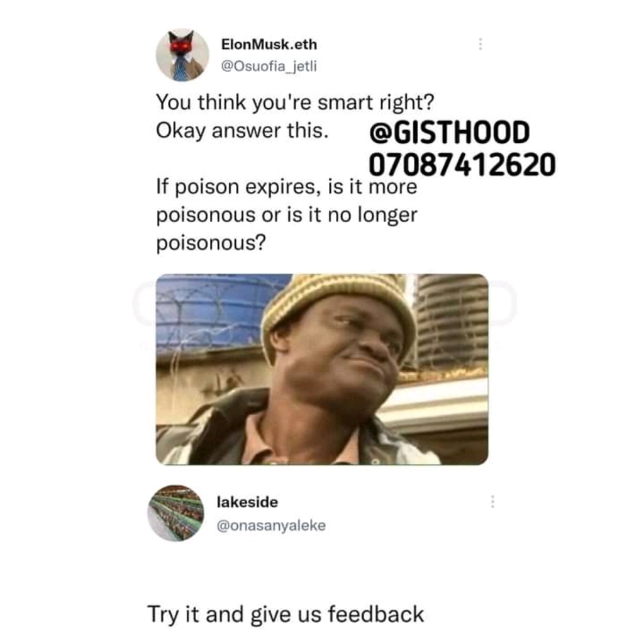The width and height of the screenshot is (644, 644).
Task: Open the ElonMusk.eth cat profile avatar
Action: (182, 55)
